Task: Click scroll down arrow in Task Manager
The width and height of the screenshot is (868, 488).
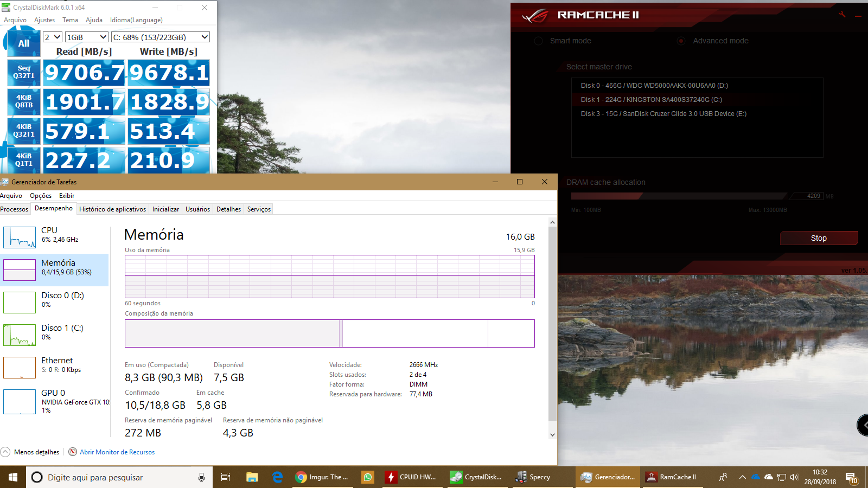Action: (x=552, y=434)
